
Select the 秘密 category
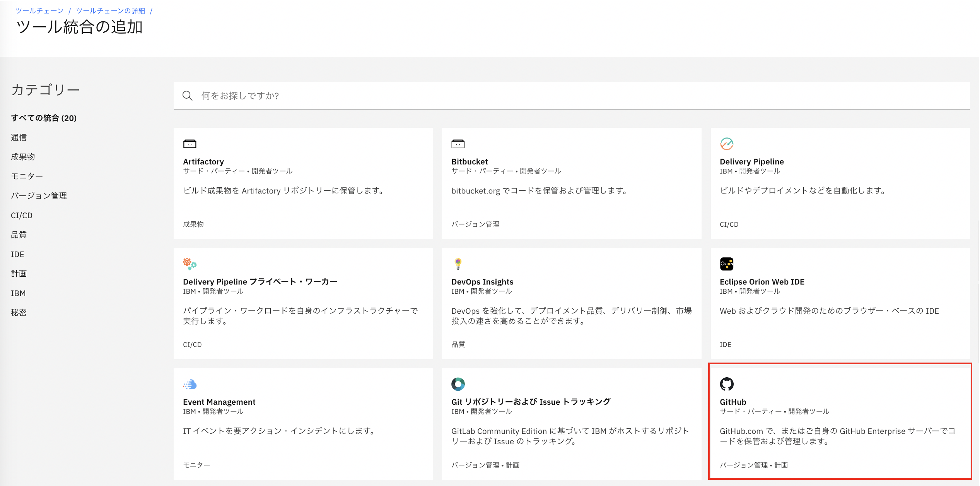coord(19,313)
